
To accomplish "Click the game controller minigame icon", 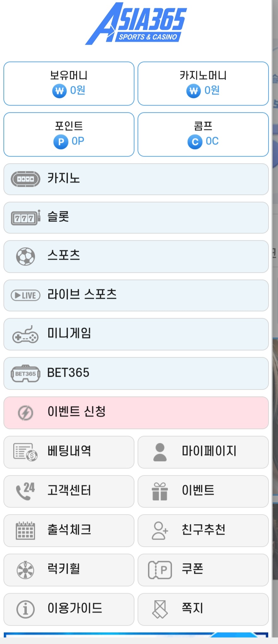I will point(26,335).
